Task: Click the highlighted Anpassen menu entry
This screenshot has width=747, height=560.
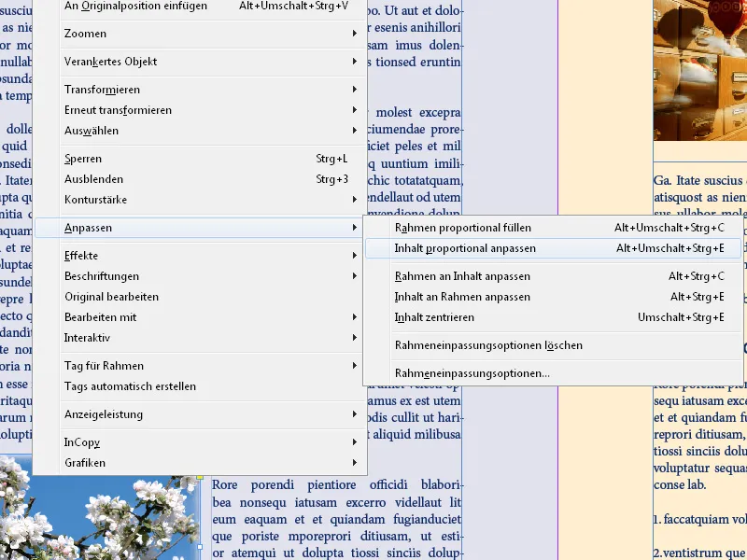Action: click(200, 228)
